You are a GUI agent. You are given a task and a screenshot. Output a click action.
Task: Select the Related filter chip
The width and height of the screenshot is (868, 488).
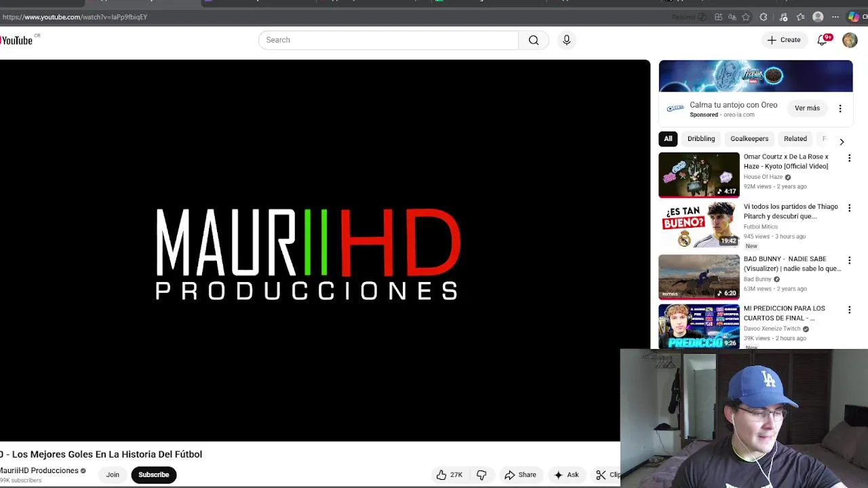pos(795,139)
